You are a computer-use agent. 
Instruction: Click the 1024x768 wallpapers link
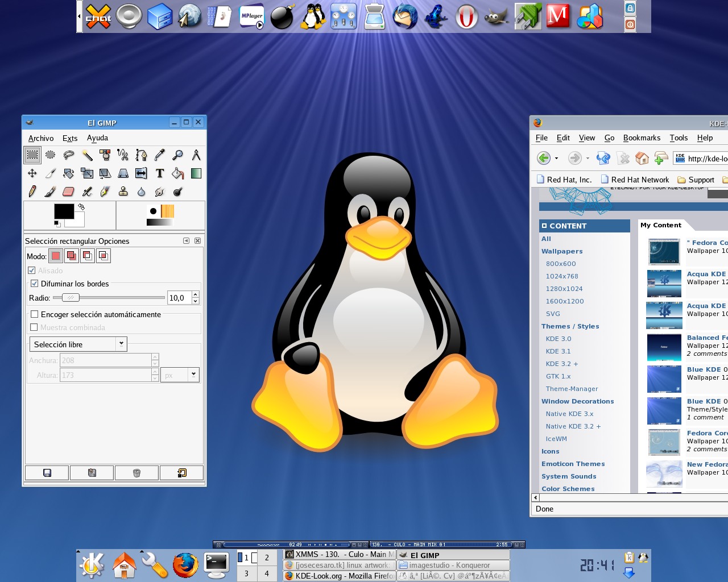pyautogui.click(x=562, y=276)
